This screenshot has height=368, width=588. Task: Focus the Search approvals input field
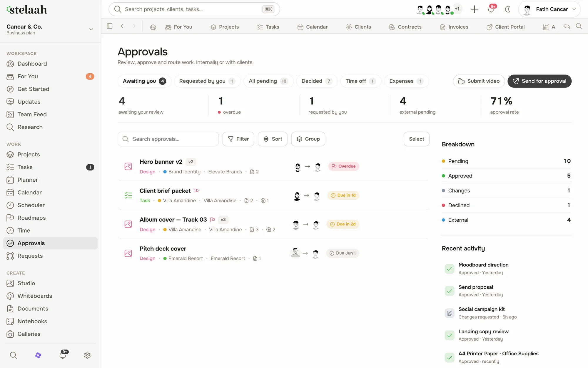[168, 139]
